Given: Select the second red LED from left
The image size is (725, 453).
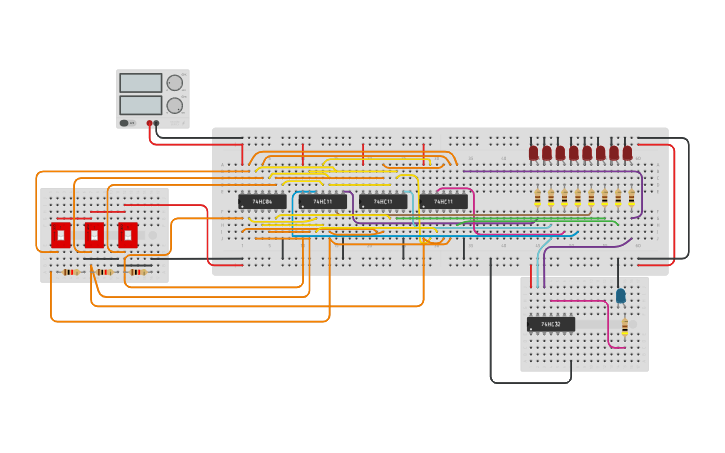Looking at the screenshot, I should click(x=547, y=153).
